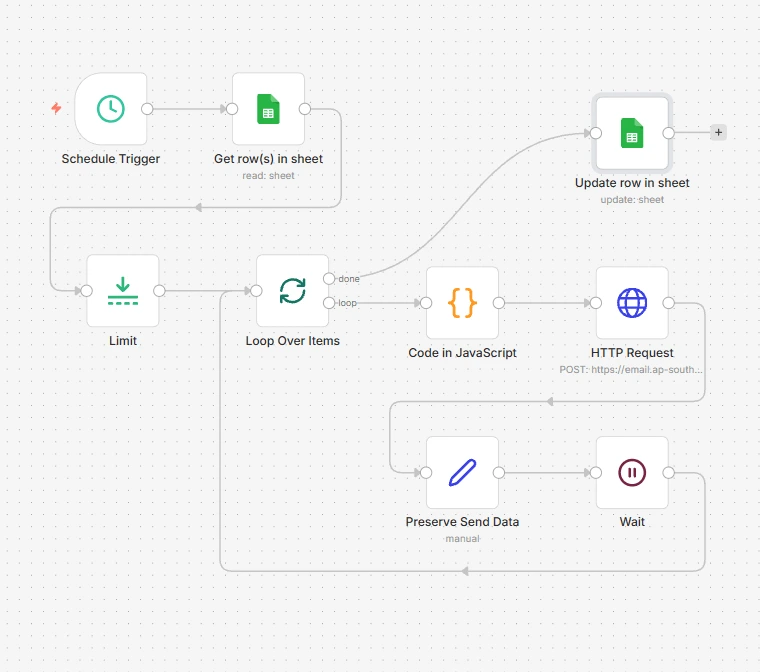The height and width of the screenshot is (672, 760).
Task: Click the Limit node input connector
Action: click(x=87, y=291)
